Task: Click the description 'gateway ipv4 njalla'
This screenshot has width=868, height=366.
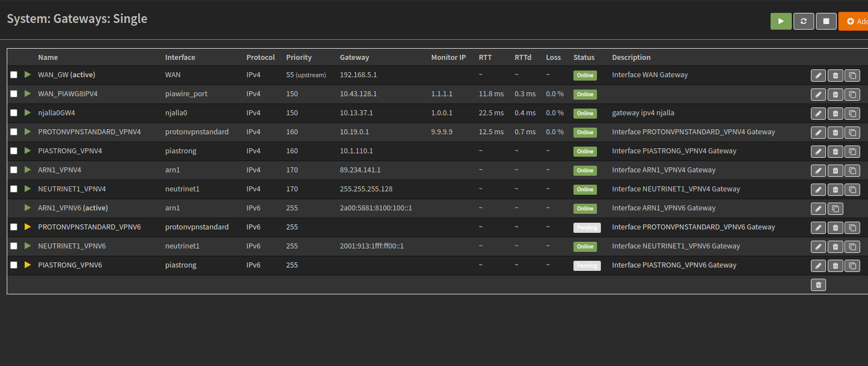Action: [643, 112]
